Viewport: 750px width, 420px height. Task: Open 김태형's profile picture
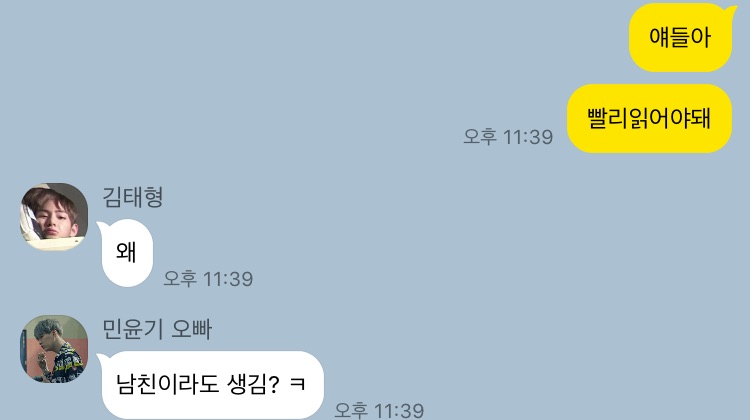[x=54, y=217]
